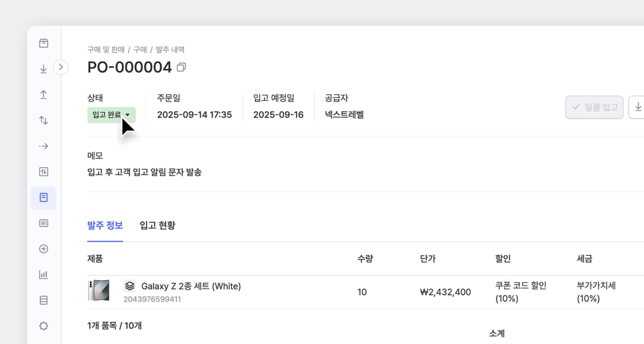The height and width of the screenshot is (344, 644).
Task: Expand the sidebar with the chevron button
Action: tap(61, 67)
